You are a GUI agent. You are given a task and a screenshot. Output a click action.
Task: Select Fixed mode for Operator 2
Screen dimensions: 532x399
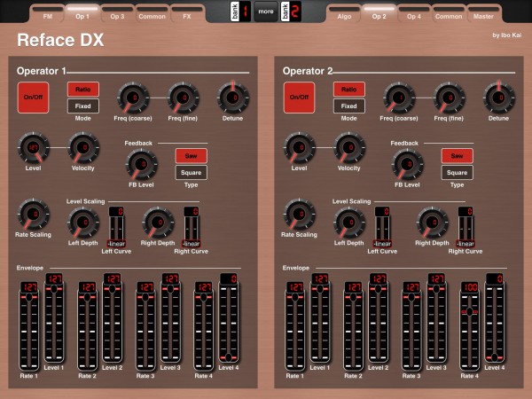tap(349, 106)
